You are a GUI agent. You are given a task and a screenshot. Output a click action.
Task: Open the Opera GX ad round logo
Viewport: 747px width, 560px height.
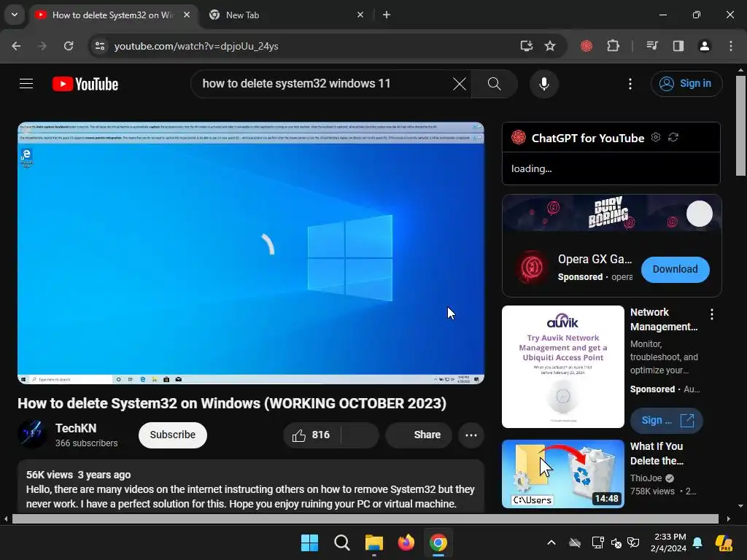tap(532, 268)
